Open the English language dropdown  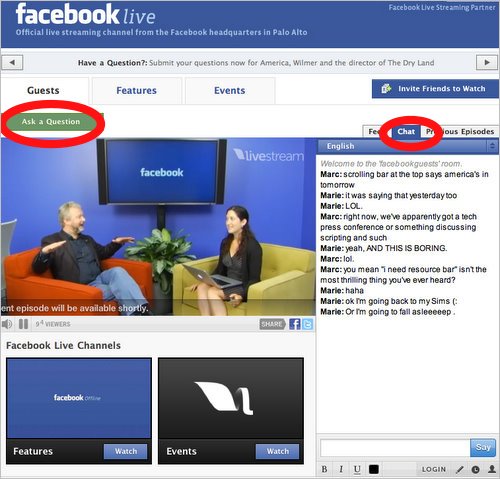point(407,146)
